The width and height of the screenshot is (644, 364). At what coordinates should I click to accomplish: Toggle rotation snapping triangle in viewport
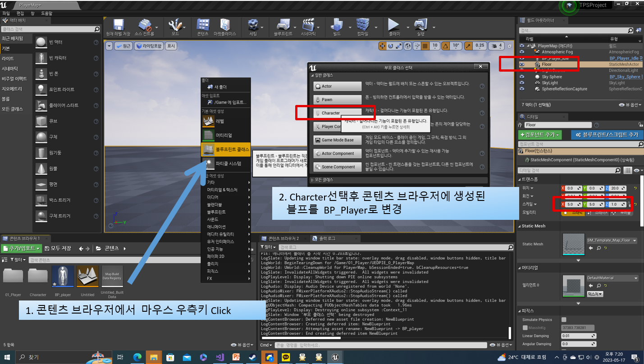pyautogui.click(x=446, y=46)
